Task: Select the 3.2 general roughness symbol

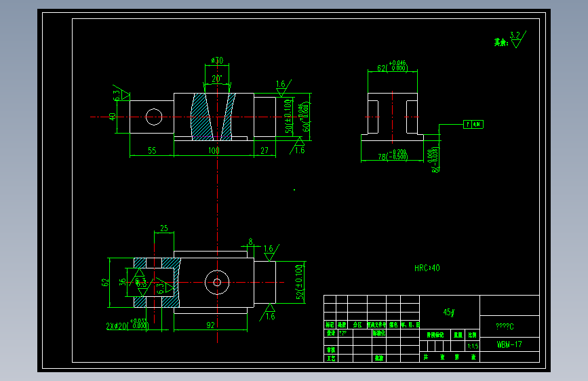Action: [x=518, y=39]
